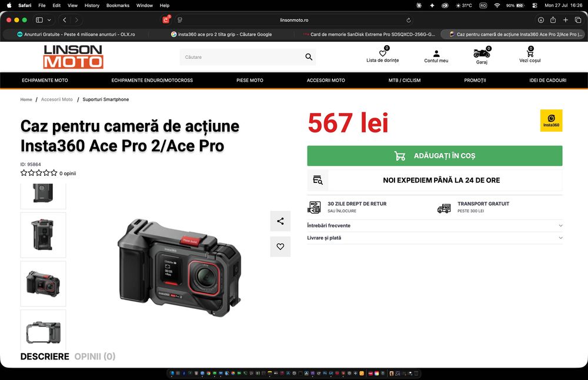Image resolution: width=588 pixels, height=380 pixels.
Task: Show Safari tab overview
Action: tap(578, 20)
